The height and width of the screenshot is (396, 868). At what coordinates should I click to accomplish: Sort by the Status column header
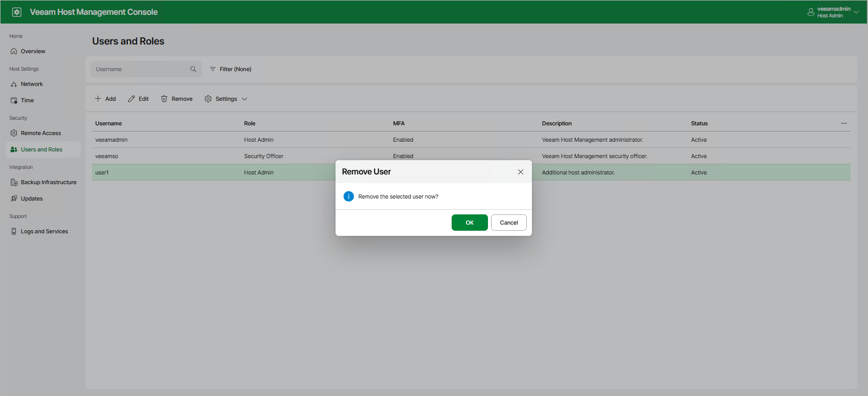pos(699,123)
